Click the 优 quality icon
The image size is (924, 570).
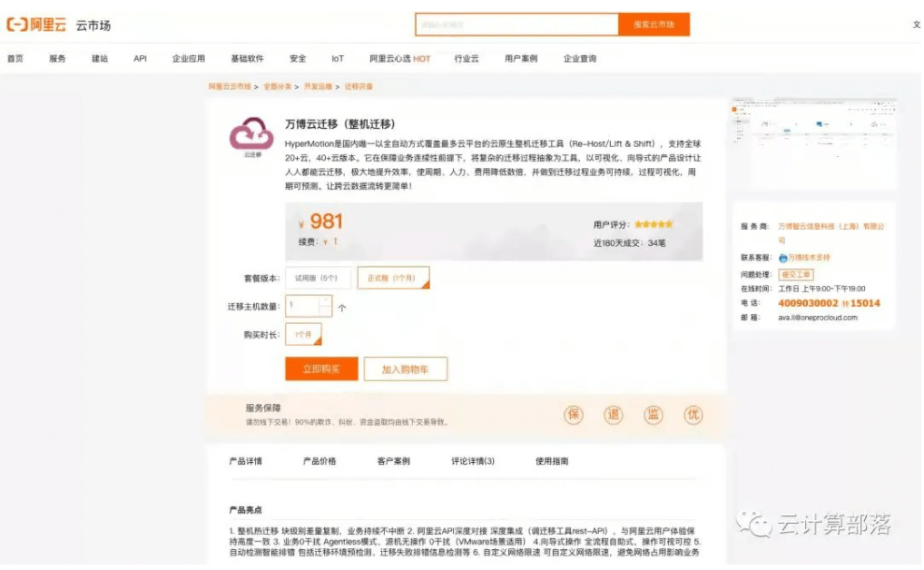pos(693,415)
